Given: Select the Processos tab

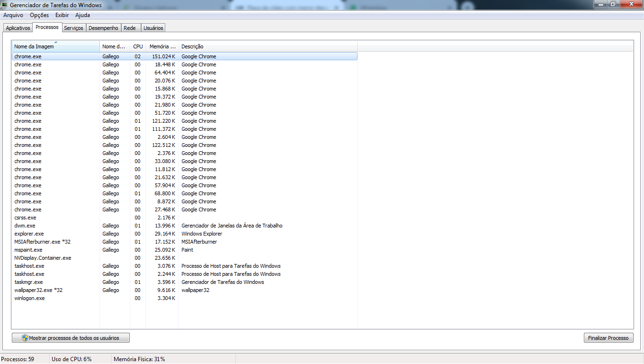Looking at the screenshot, I should [47, 27].
